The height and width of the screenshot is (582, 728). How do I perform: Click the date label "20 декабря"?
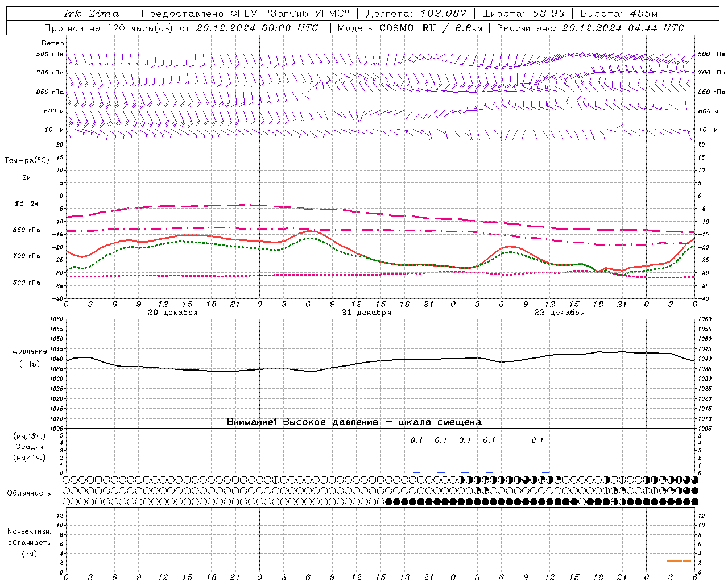tap(173, 313)
